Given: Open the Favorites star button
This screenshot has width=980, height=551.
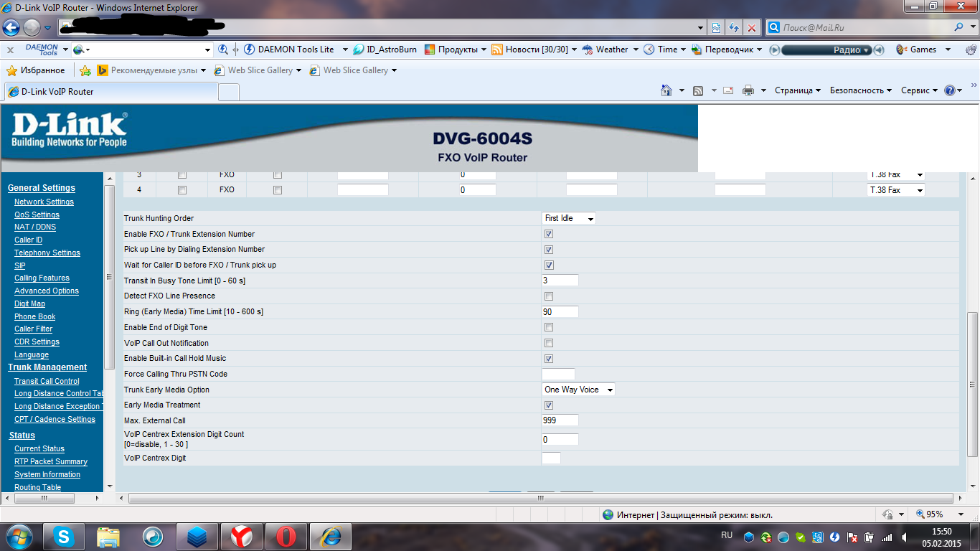Looking at the screenshot, I should [x=36, y=70].
